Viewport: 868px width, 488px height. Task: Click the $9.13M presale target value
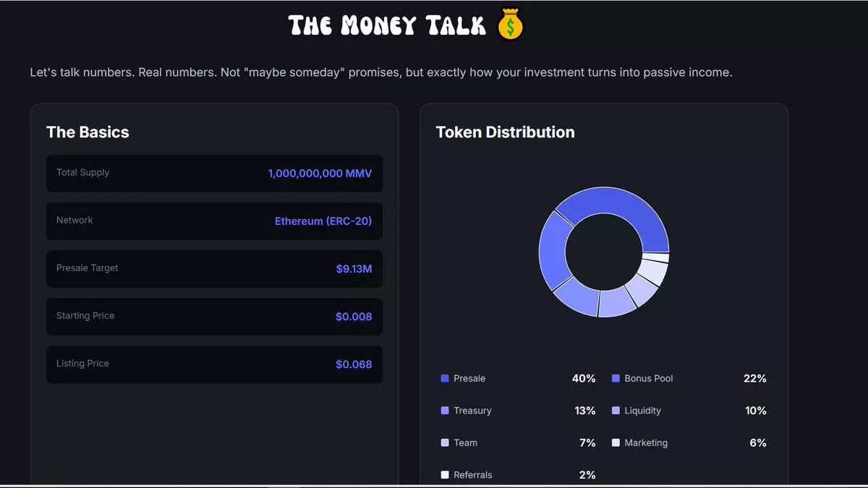click(x=354, y=269)
